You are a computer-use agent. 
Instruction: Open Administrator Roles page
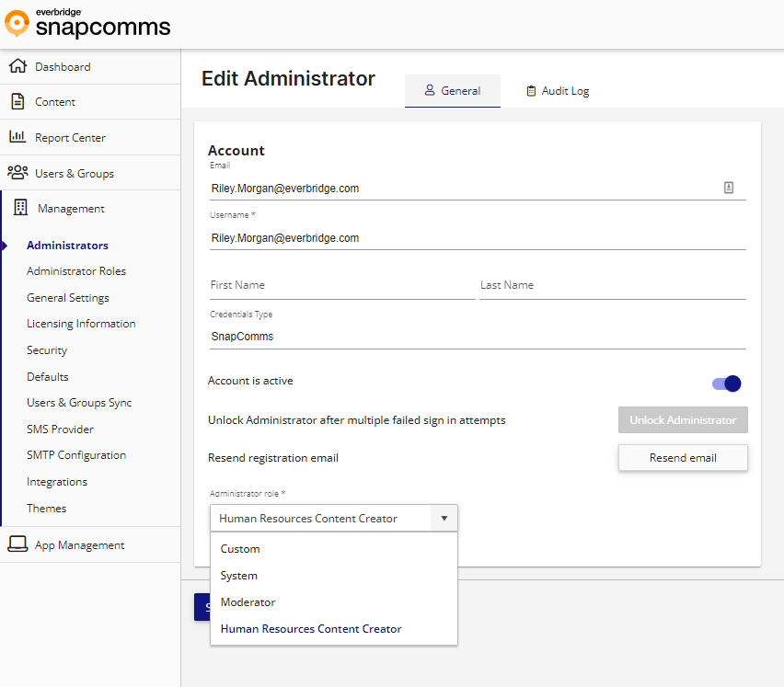coord(76,271)
